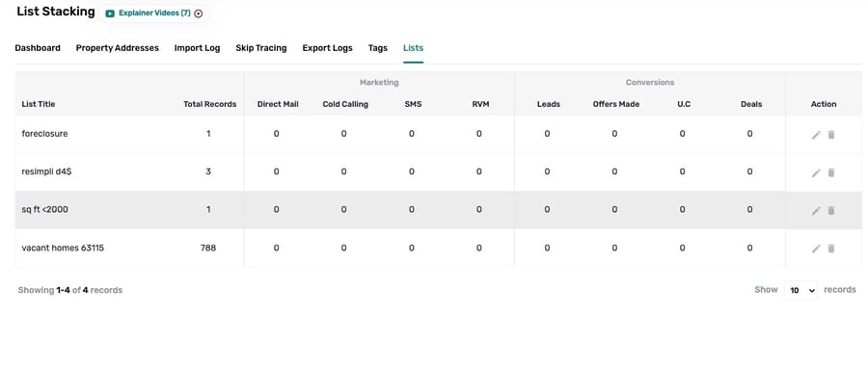Click the 788 total records value
868x367 pixels.
click(208, 248)
